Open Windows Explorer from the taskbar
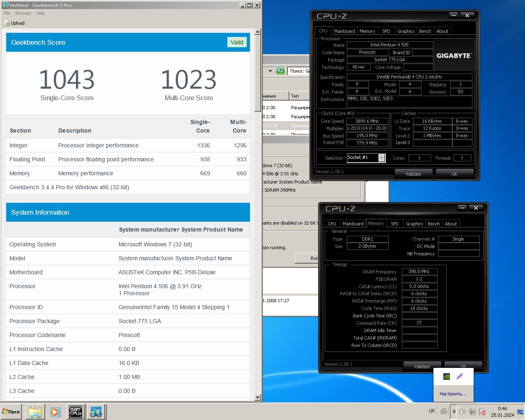Screen dimensions: 525x420 pos(35,411)
